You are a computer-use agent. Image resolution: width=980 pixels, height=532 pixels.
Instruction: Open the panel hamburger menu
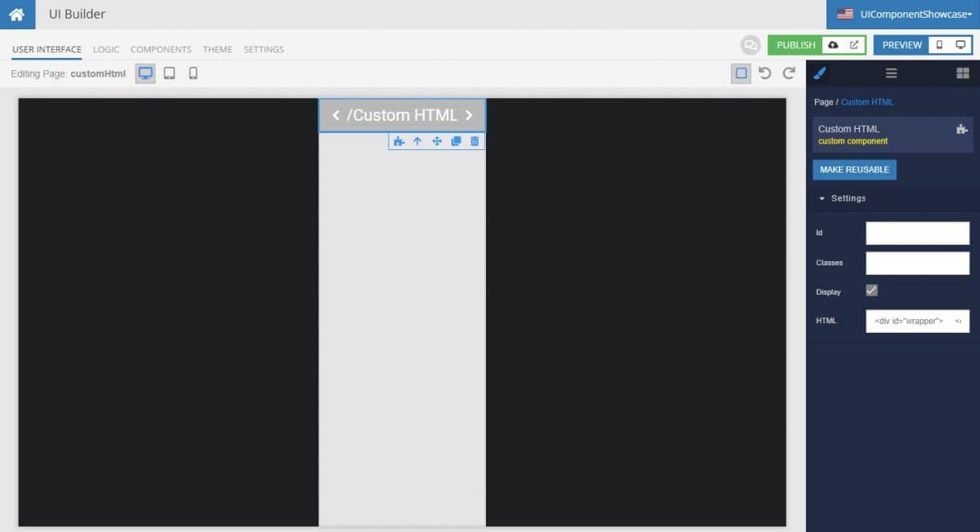891,73
